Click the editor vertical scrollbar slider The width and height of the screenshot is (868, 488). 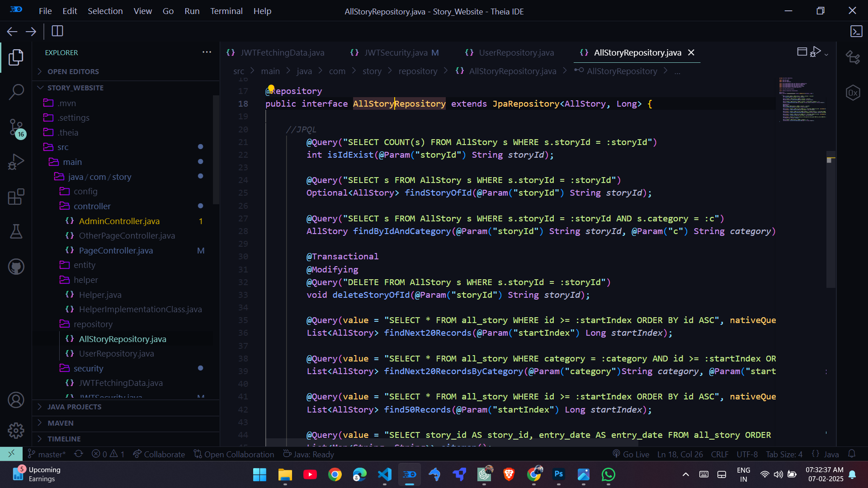830,220
